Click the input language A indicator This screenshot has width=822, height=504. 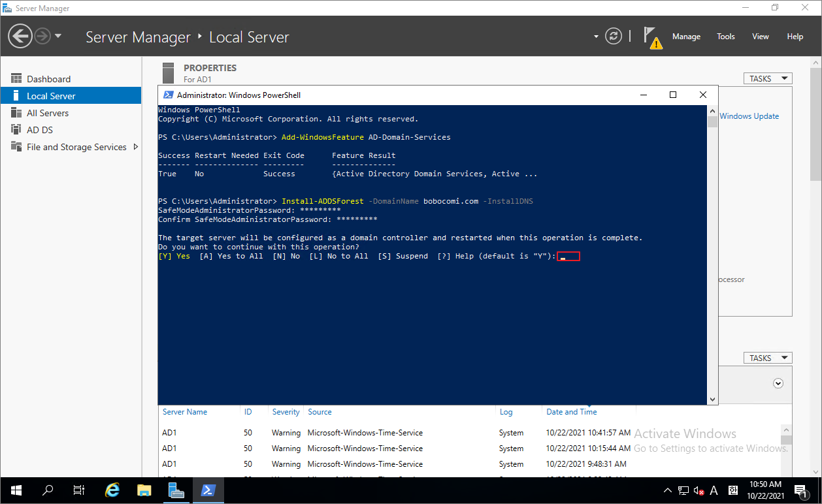pyautogui.click(x=714, y=490)
